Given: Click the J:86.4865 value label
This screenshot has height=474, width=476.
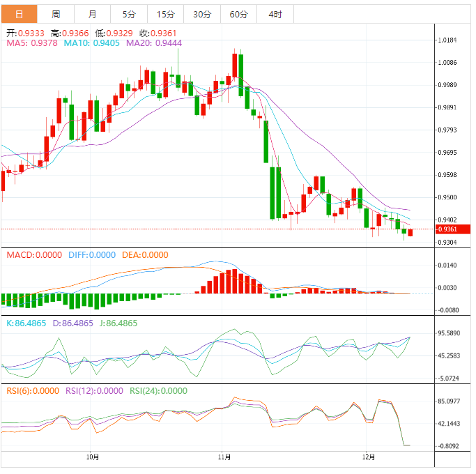Looking at the screenshot, I should [x=118, y=323].
